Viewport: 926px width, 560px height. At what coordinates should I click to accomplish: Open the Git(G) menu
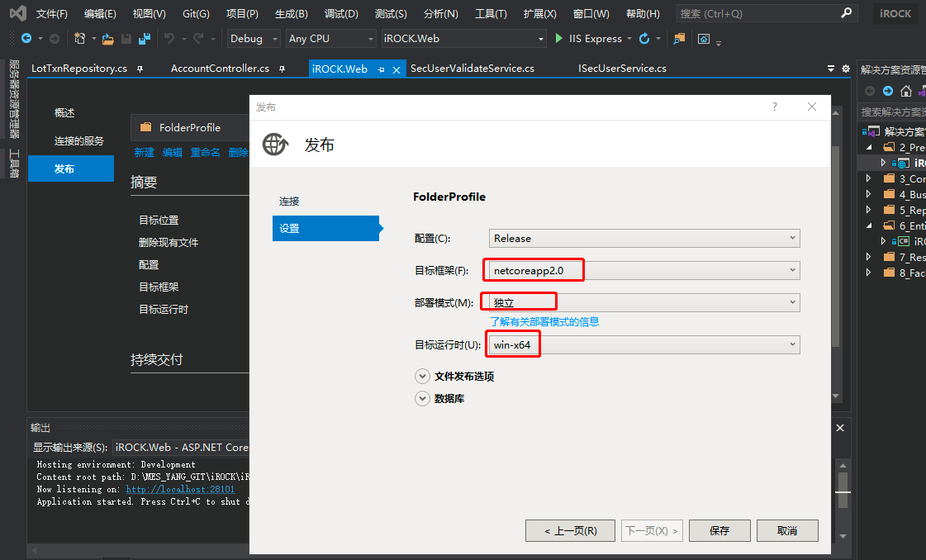196,13
